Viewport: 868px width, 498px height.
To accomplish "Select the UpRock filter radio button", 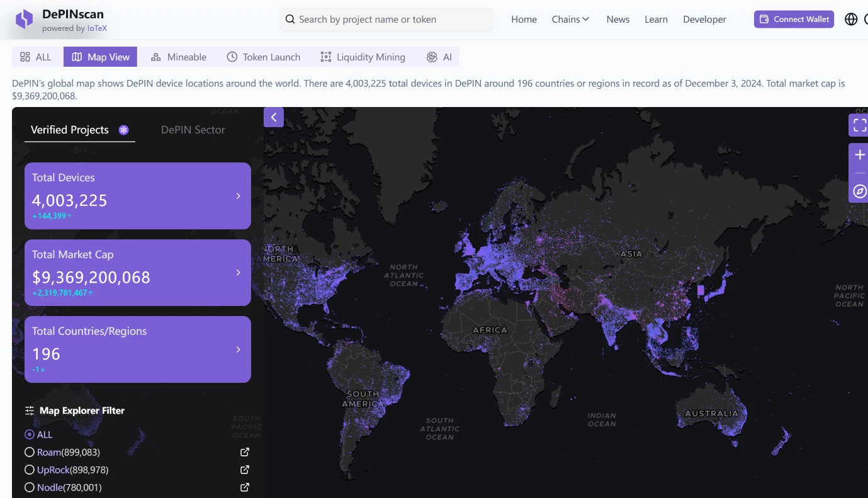I will 29,470.
